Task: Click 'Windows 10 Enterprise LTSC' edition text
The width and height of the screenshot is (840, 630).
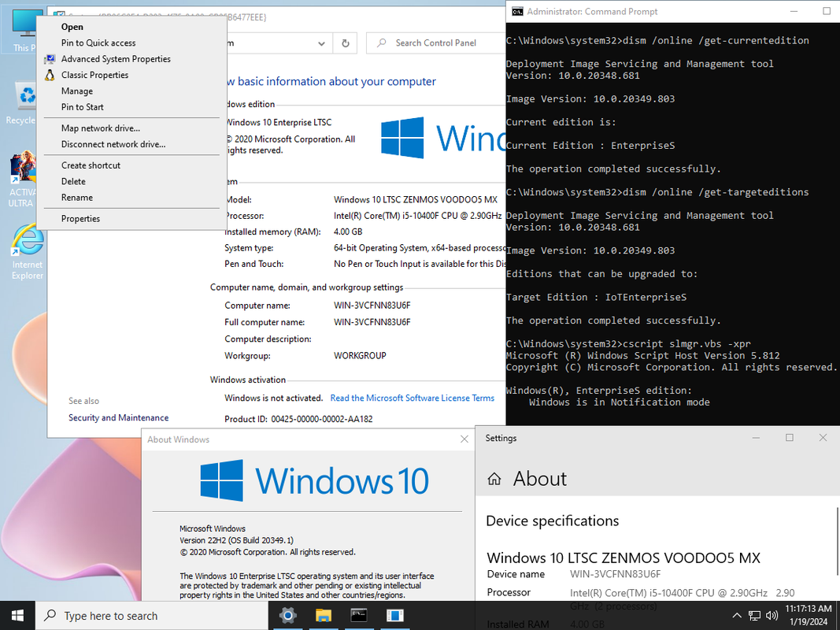Action: point(278,123)
